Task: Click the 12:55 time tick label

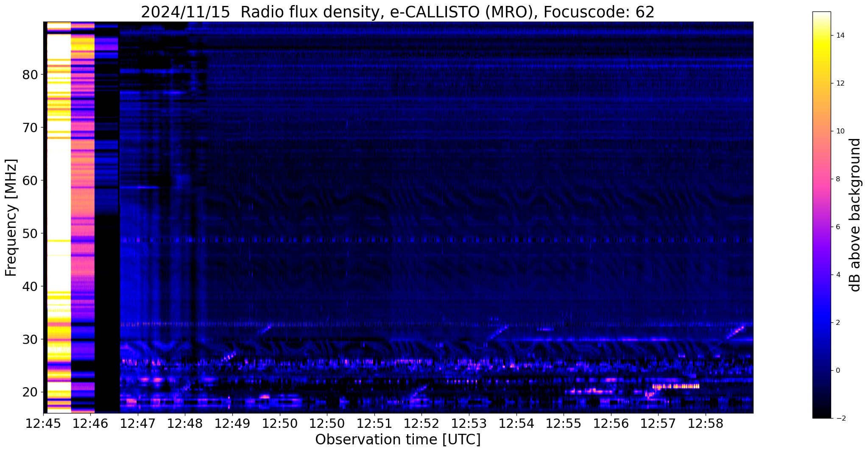Action: (564, 424)
